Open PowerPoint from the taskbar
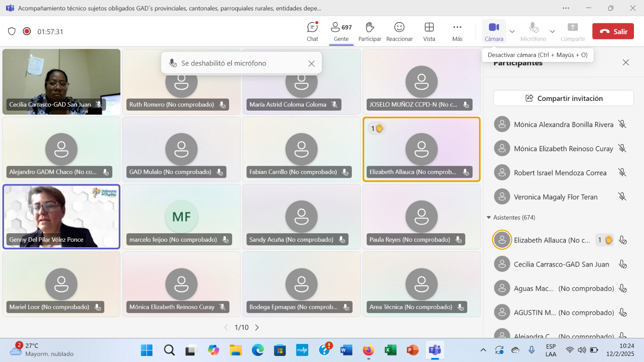The image size is (644, 362). tap(413, 350)
